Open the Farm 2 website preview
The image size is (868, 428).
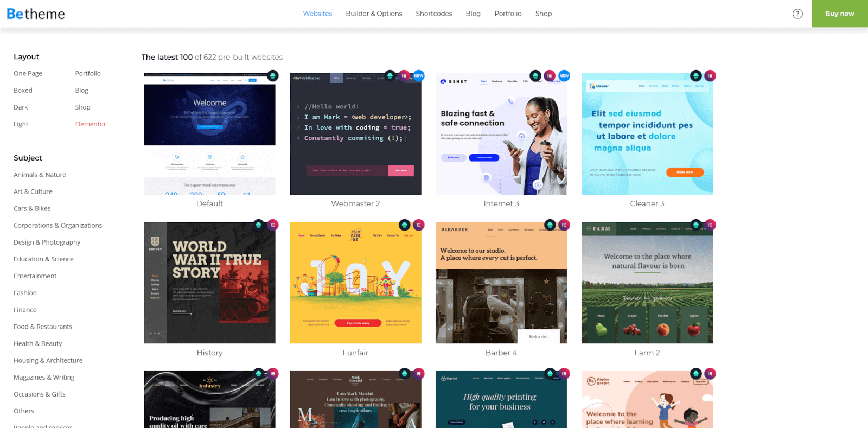coord(647,285)
